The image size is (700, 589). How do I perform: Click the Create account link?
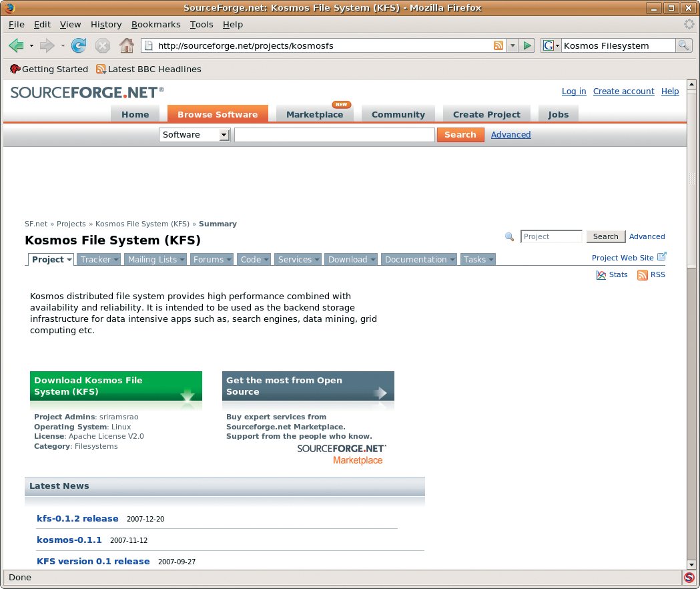[x=624, y=91]
